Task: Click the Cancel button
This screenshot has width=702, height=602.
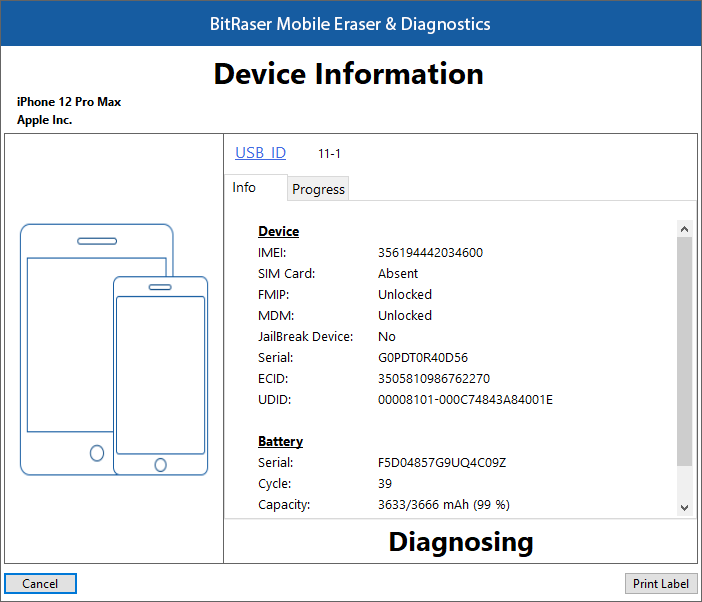Action: (40, 584)
